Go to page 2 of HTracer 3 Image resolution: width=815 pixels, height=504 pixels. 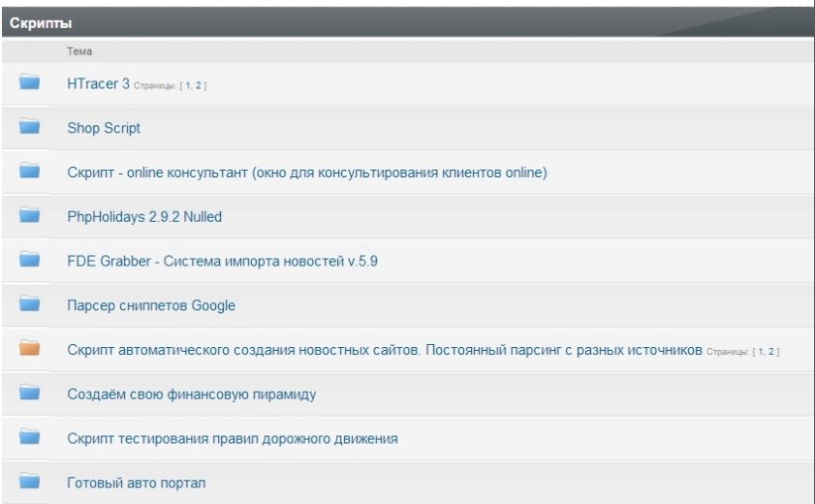199,86
